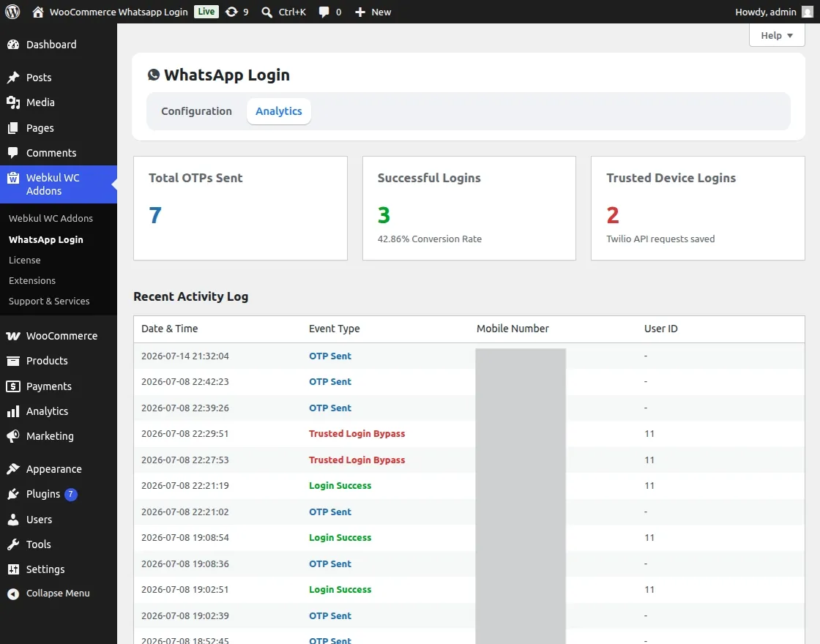Open the Howdy, admin account menu
This screenshot has width=820, height=644.
[x=774, y=12]
